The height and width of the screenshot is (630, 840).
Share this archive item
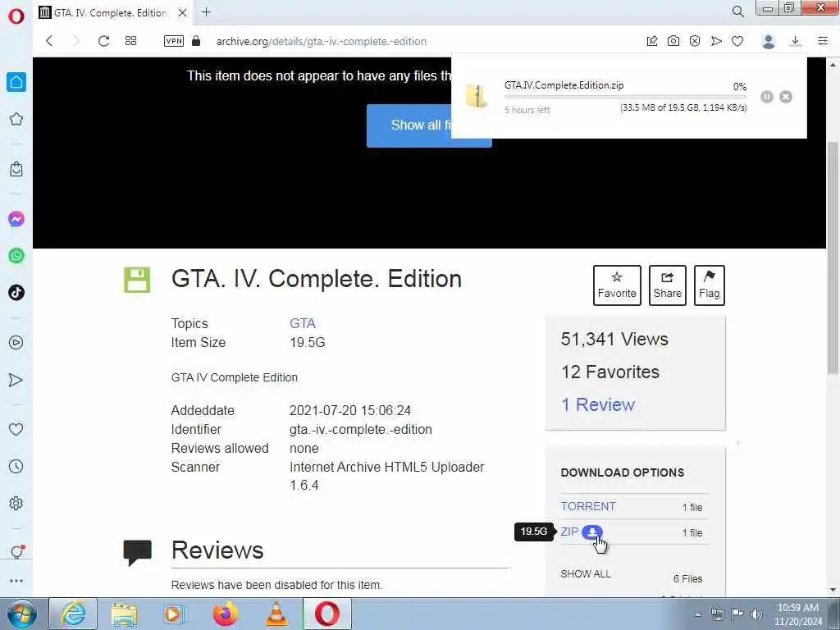pos(668,285)
